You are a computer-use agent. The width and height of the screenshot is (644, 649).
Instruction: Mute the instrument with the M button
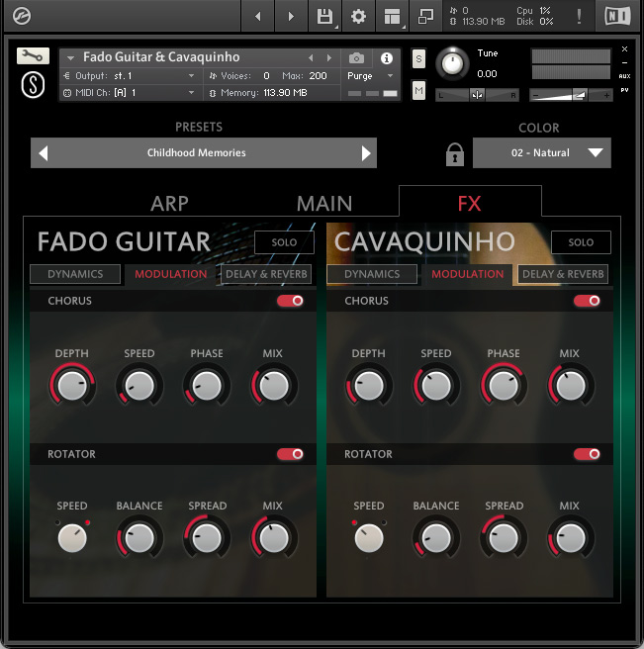(418, 90)
